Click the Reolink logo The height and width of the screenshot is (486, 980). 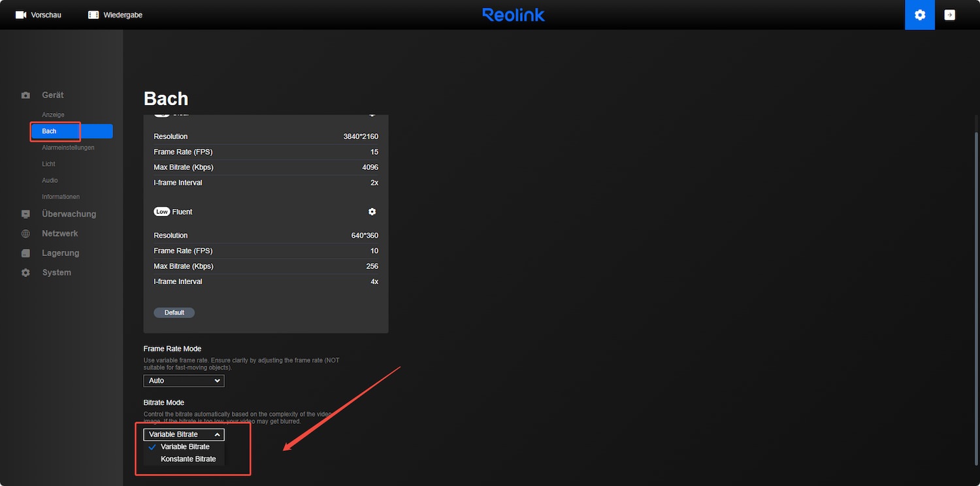(x=514, y=15)
